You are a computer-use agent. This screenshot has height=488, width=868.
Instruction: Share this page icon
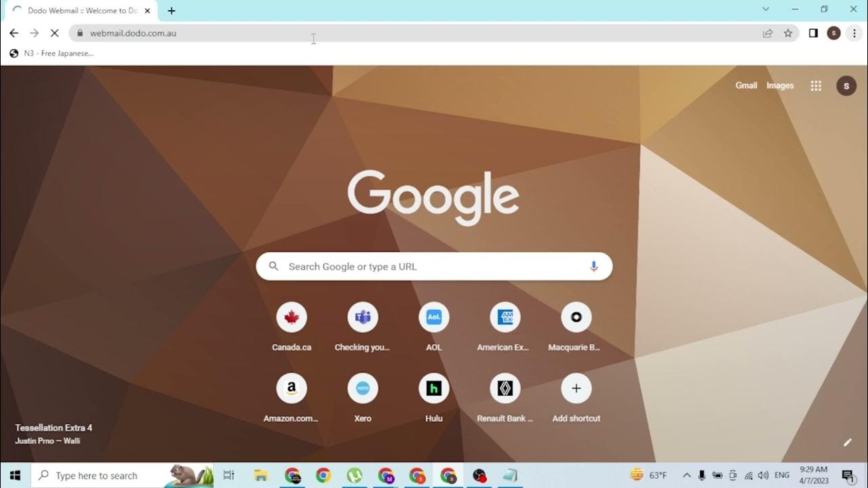(x=768, y=33)
